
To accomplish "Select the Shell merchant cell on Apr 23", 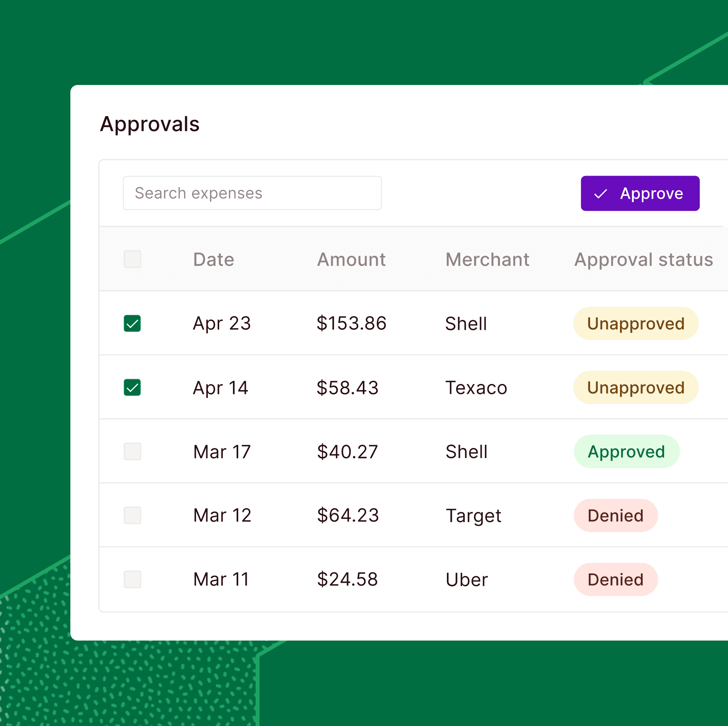I will point(466,323).
